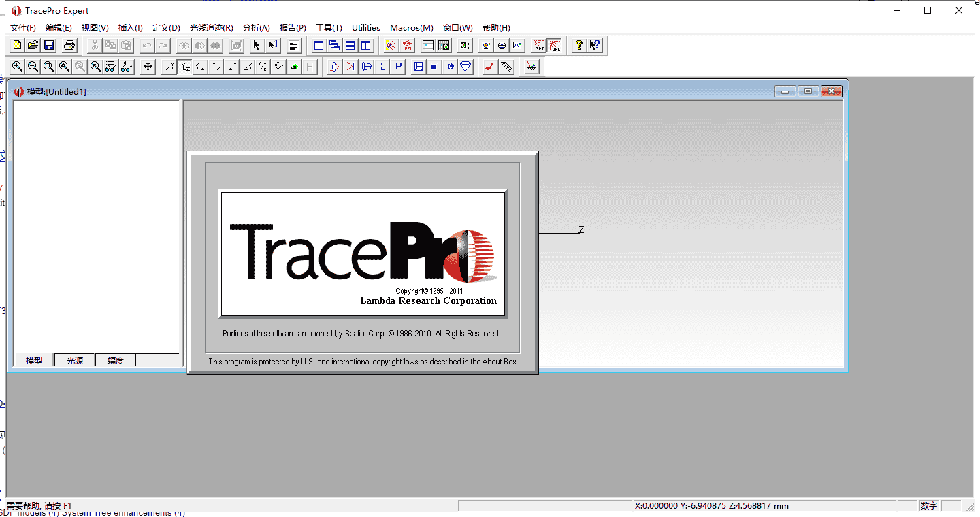
Task: Select the SRT ray trace icon
Action: coord(538,45)
